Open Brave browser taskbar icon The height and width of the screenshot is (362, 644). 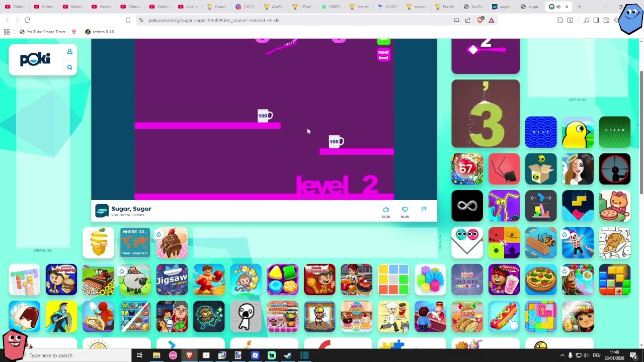tap(189, 355)
